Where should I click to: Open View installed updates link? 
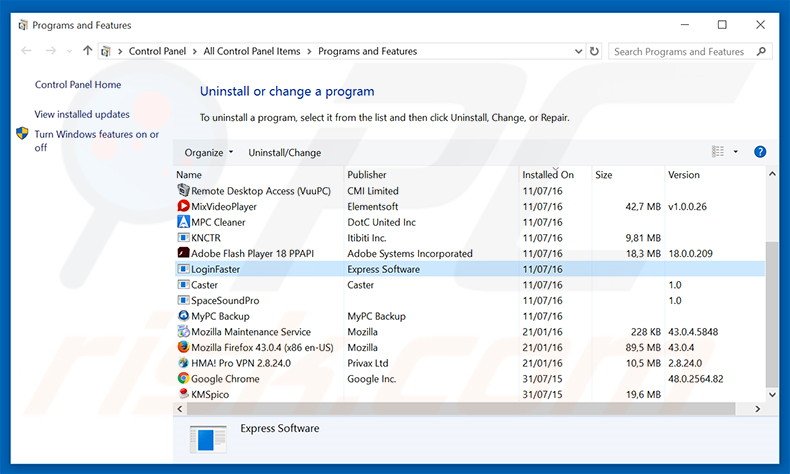click(x=82, y=114)
